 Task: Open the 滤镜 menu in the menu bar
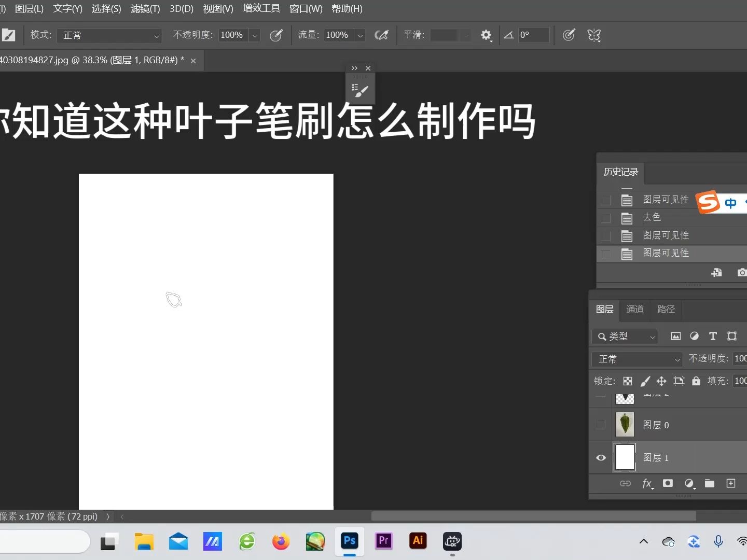click(x=145, y=9)
